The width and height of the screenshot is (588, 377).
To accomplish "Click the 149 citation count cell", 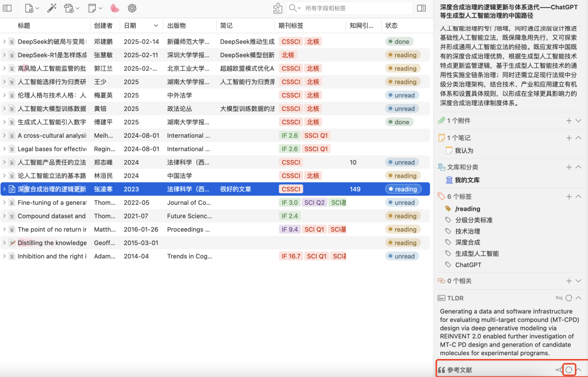I will (355, 189).
